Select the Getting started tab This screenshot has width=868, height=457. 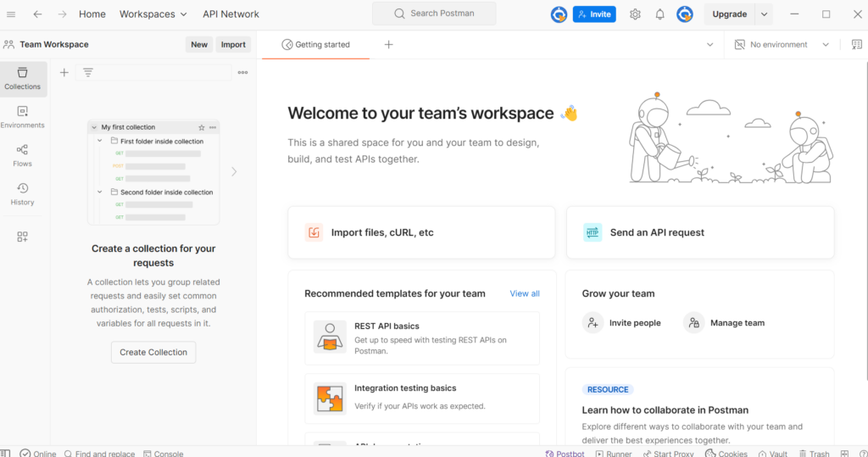click(315, 44)
